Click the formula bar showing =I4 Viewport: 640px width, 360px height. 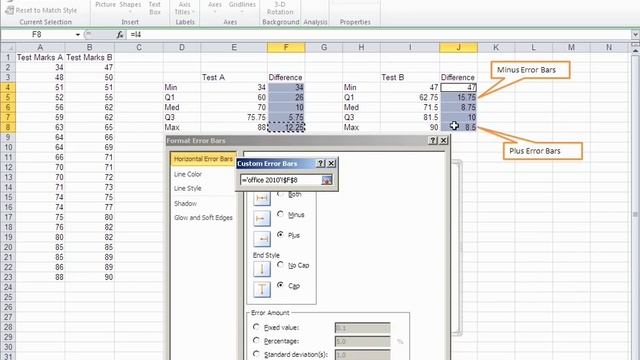379,35
